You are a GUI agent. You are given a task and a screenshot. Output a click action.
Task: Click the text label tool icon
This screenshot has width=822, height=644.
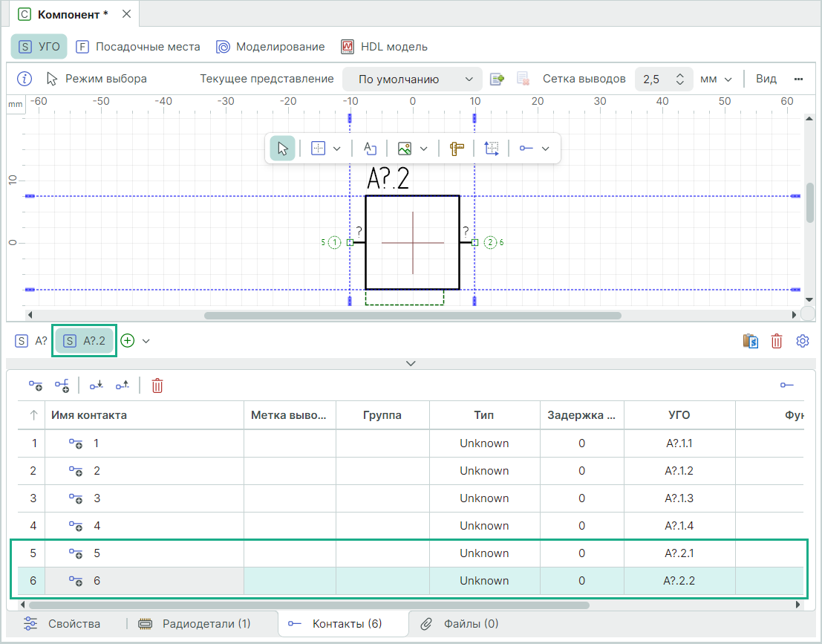click(x=370, y=149)
